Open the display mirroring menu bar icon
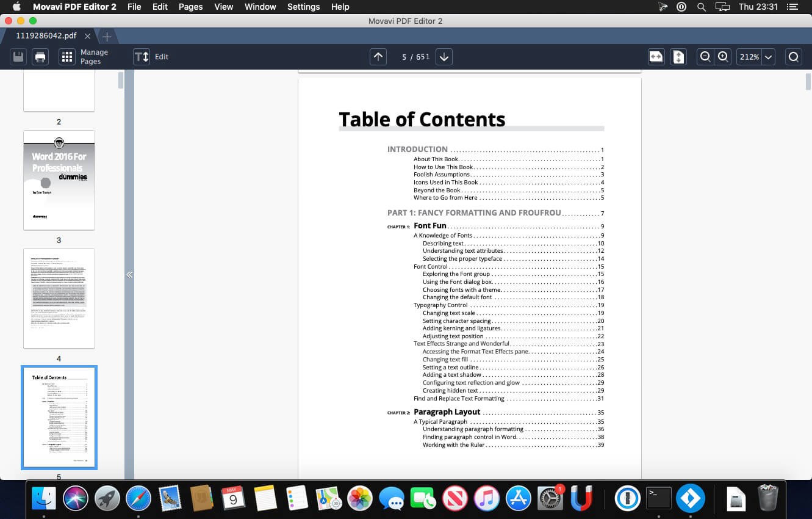 [x=722, y=7]
